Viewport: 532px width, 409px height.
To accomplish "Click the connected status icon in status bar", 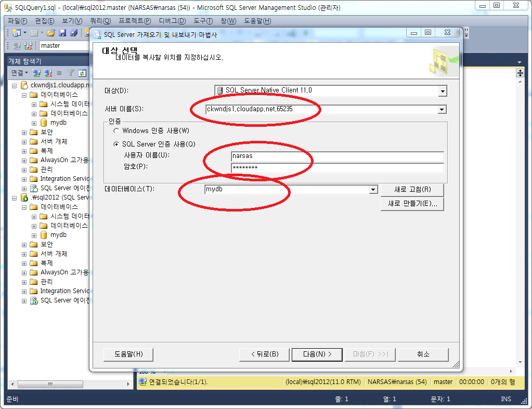I will coord(143,382).
